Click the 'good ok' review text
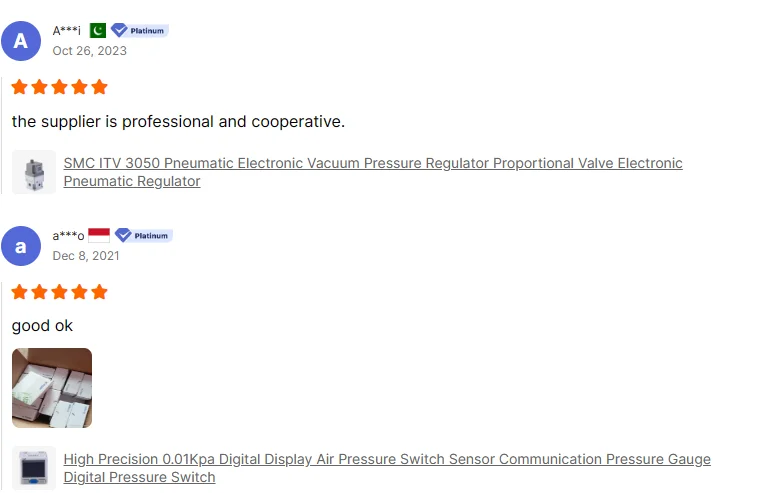This screenshot has height=493, width=769. click(42, 326)
